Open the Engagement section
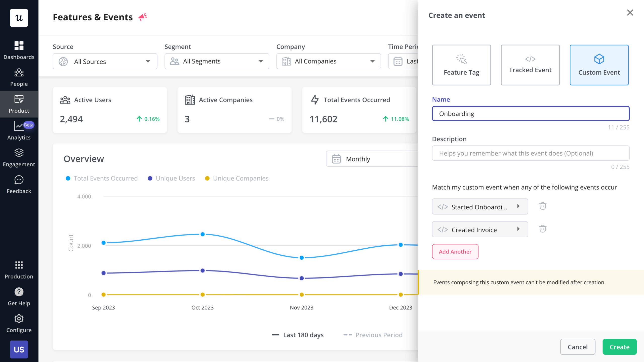The height and width of the screenshot is (362, 644). click(19, 157)
